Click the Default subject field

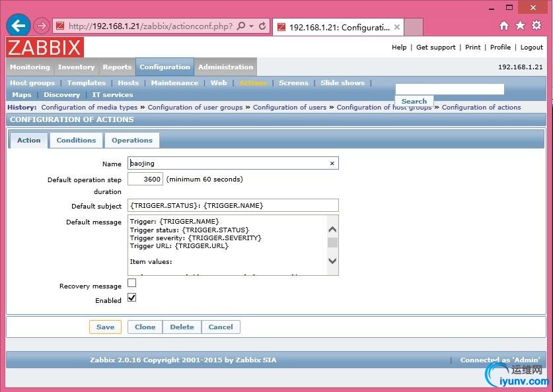233,205
